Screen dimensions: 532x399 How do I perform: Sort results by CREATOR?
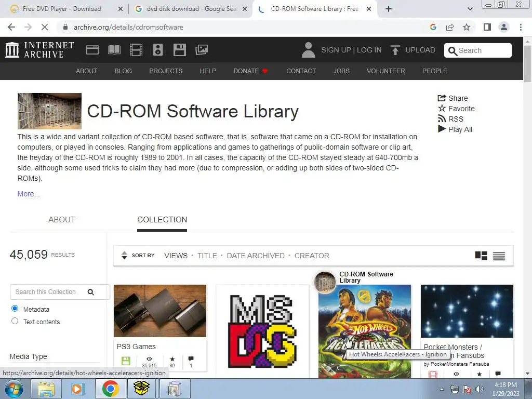[312, 256]
